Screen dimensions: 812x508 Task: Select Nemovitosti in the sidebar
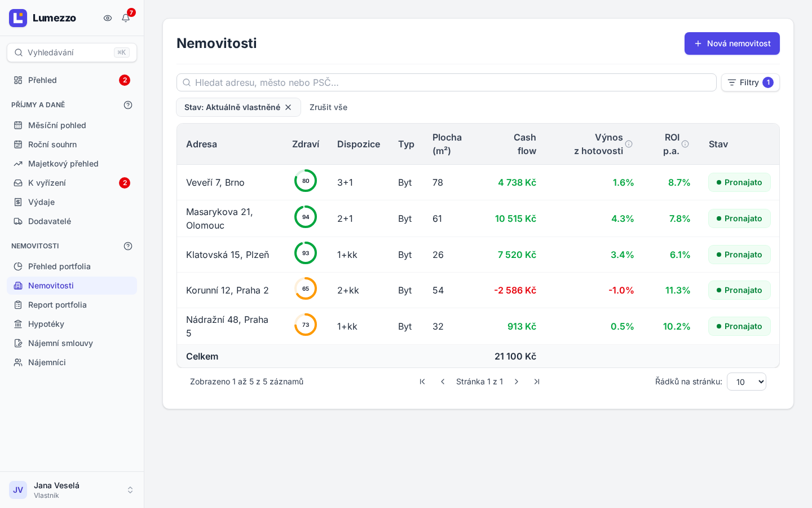click(72, 286)
